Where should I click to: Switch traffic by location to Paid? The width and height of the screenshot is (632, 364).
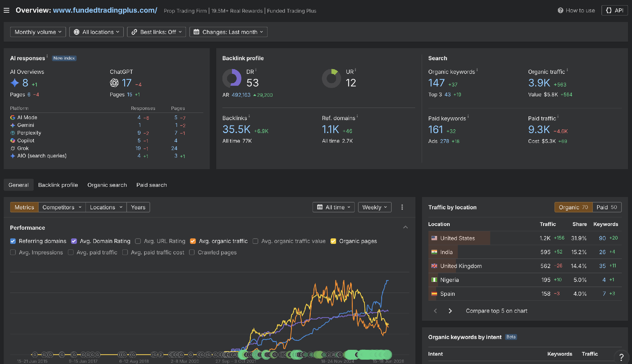[x=607, y=207]
